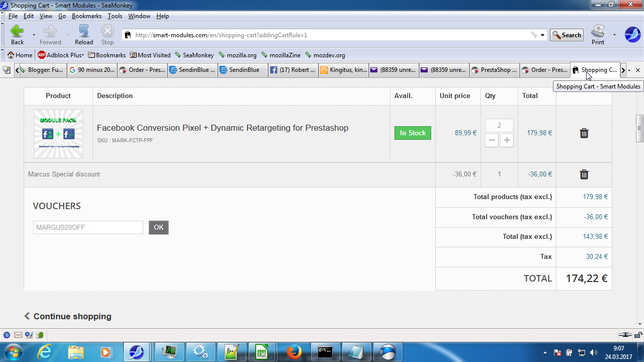
Task: Open the mozillaZine bookmark
Action: (281, 55)
